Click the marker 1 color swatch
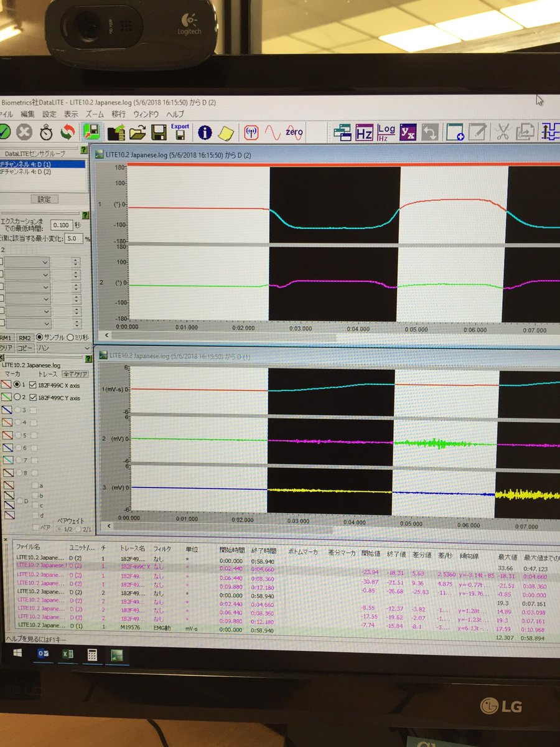Image resolution: width=560 pixels, height=747 pixels. (6, 385)
